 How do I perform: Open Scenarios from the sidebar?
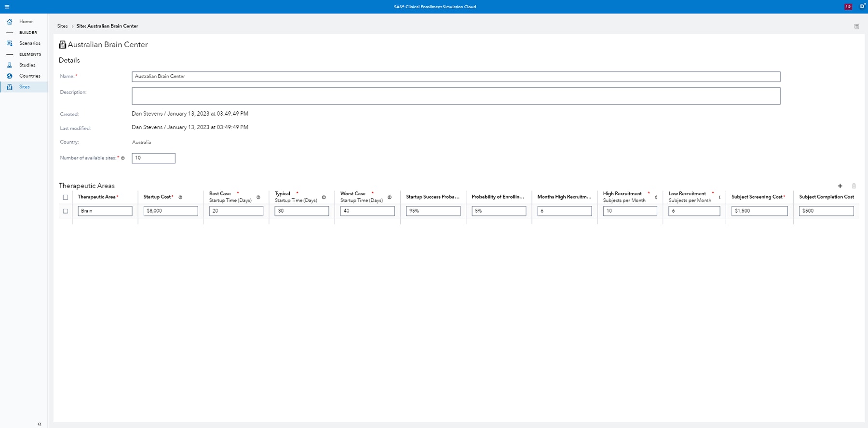(x=29, y=43)
